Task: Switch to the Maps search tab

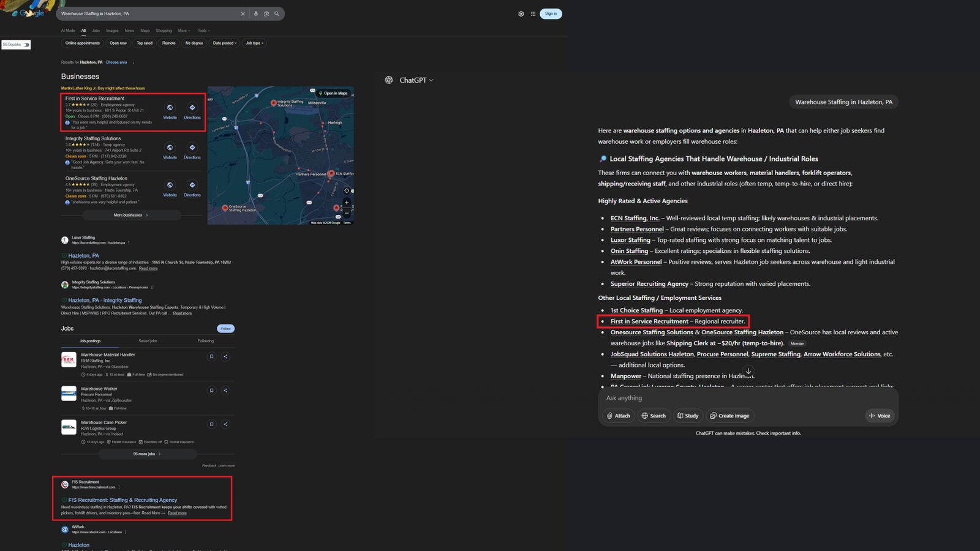Action: click(145, 31)
